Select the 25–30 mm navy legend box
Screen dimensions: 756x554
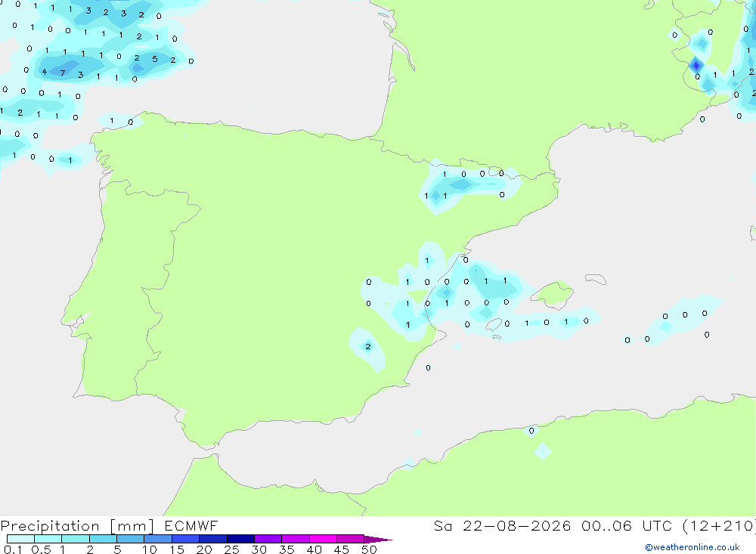(x=240, y=539)
